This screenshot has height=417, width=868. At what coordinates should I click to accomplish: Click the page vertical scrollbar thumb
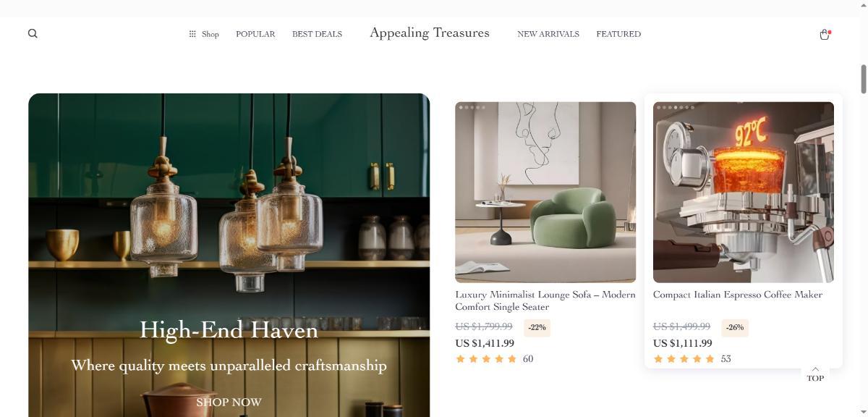[x=863, y=79]
